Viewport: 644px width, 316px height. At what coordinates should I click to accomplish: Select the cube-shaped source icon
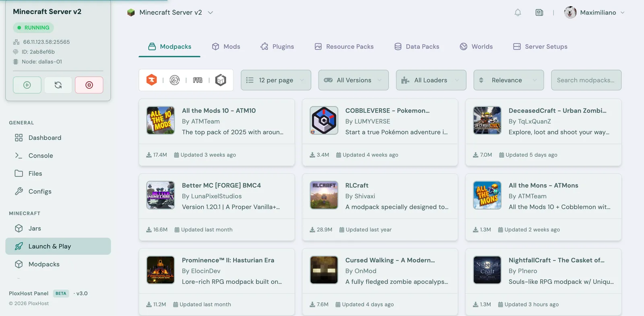(x=221, y=80)
